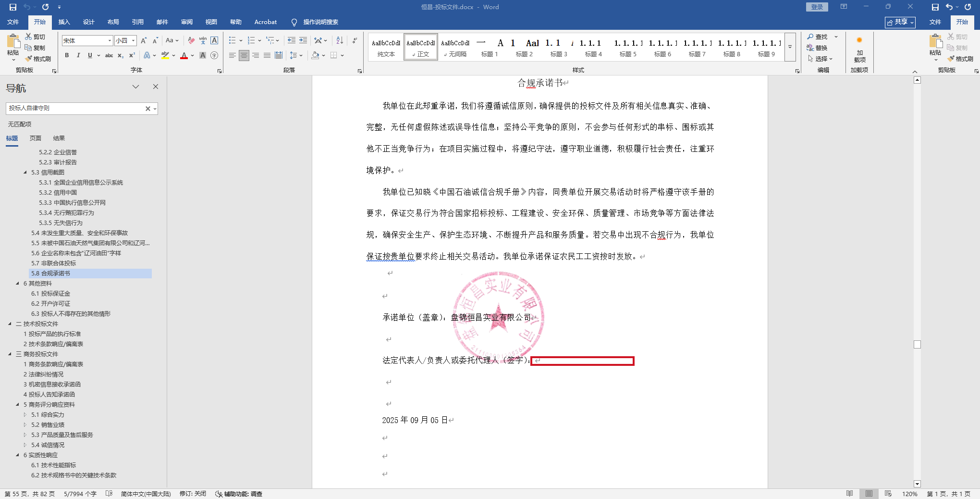Add character border to text
Image resolution: width=980 pixels, height=499 pixels.
pos(214,41)
